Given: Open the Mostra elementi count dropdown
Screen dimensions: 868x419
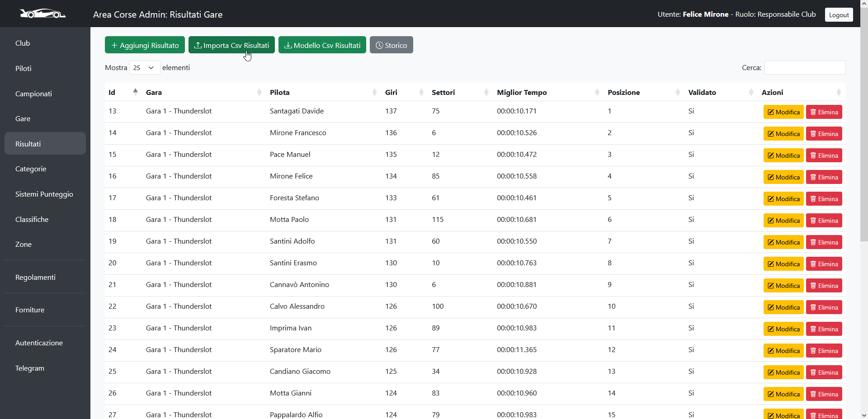Looking at the screenshot, I should pyautogui.click(x=144, y=68).
